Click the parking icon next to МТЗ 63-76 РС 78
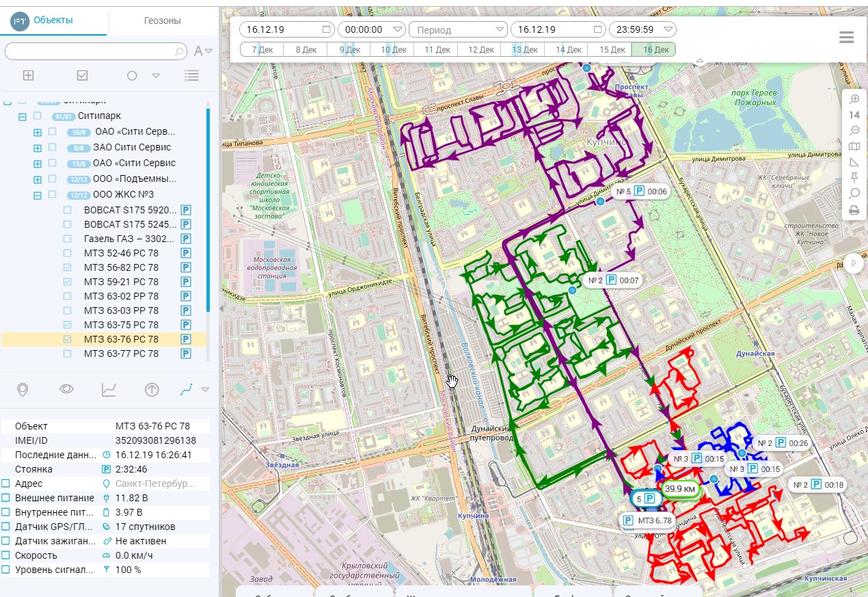The height and width of the screenshot is (597, 868). click(185, 339)
